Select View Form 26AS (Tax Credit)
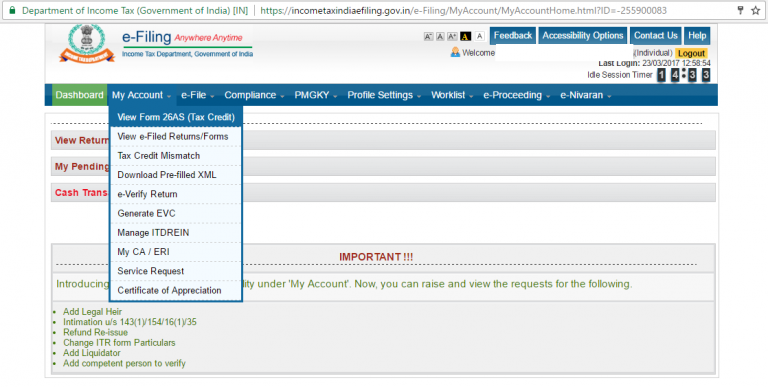The image size is (768, 387). pos(176,117)
